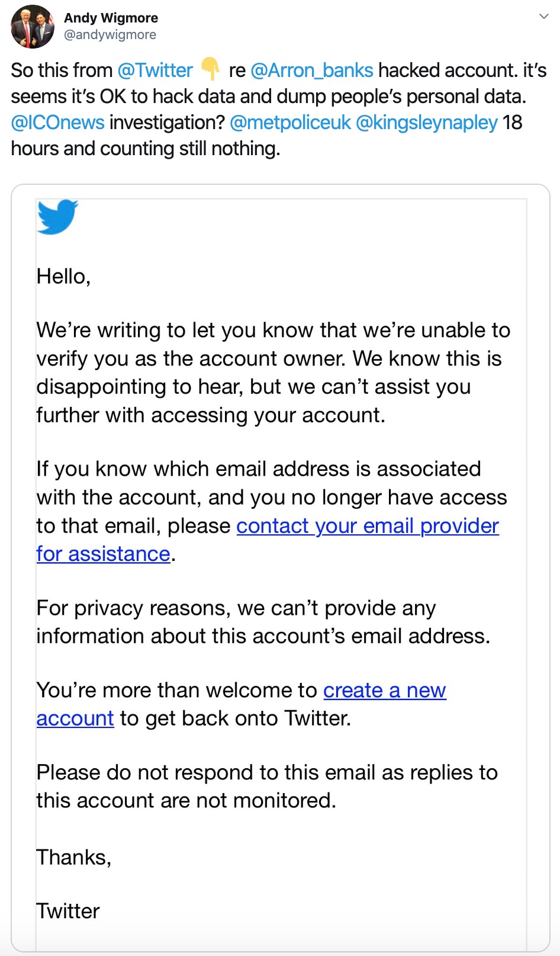Screen dimensions: 560x956
Task: Click the 'For privacy reasons' paragraph
Action: click(x=263, y=622)
